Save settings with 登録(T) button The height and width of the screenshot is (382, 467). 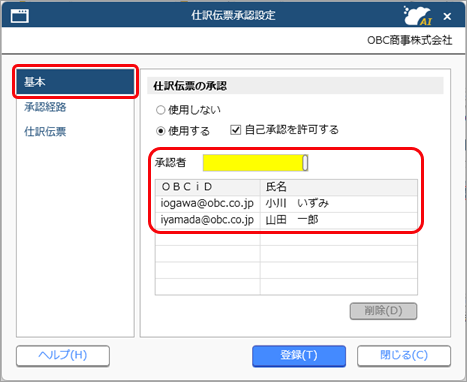coord(299,355)
